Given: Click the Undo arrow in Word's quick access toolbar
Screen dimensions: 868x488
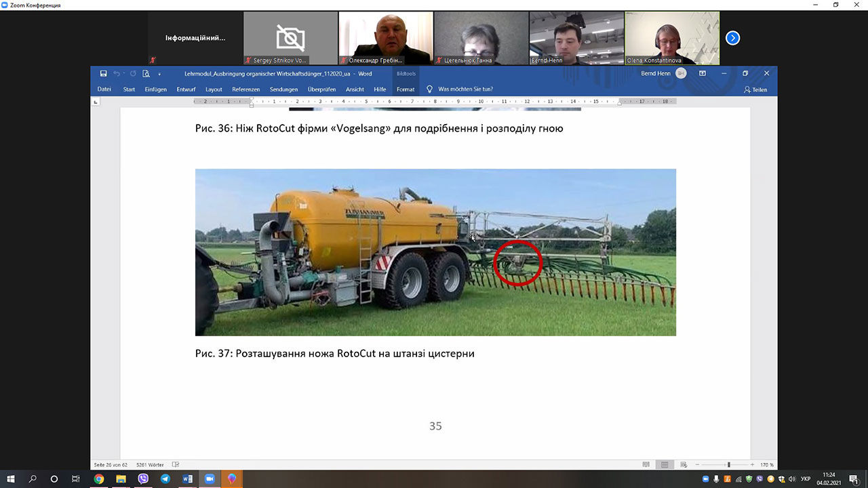Looking at the screenshot, I should click(117, 73).
